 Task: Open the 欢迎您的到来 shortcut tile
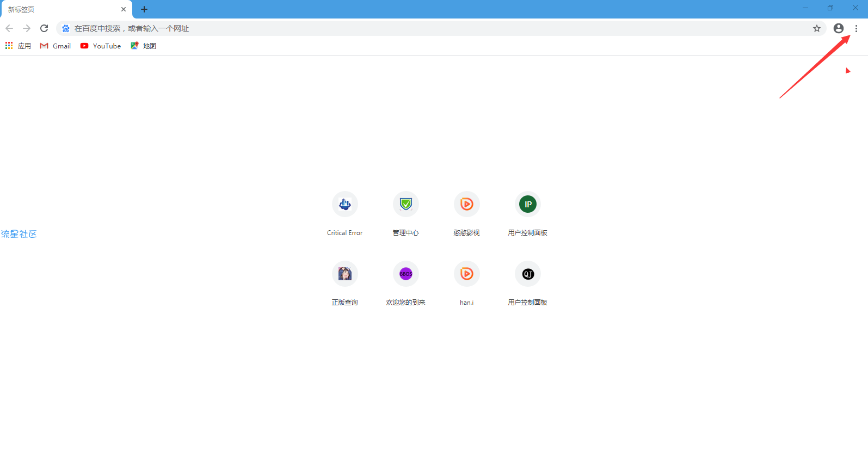tap(406, 284)
